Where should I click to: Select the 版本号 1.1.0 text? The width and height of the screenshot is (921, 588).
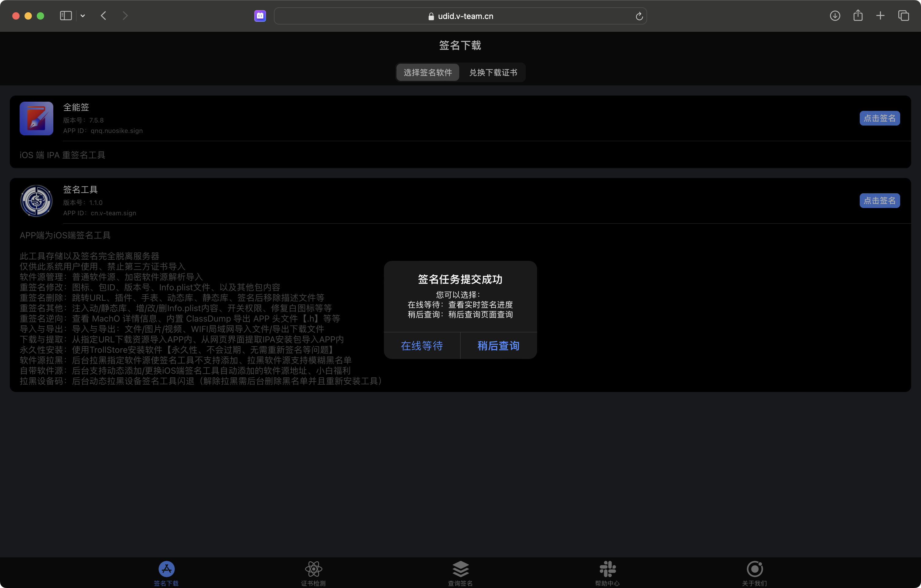tap(83, 203)
